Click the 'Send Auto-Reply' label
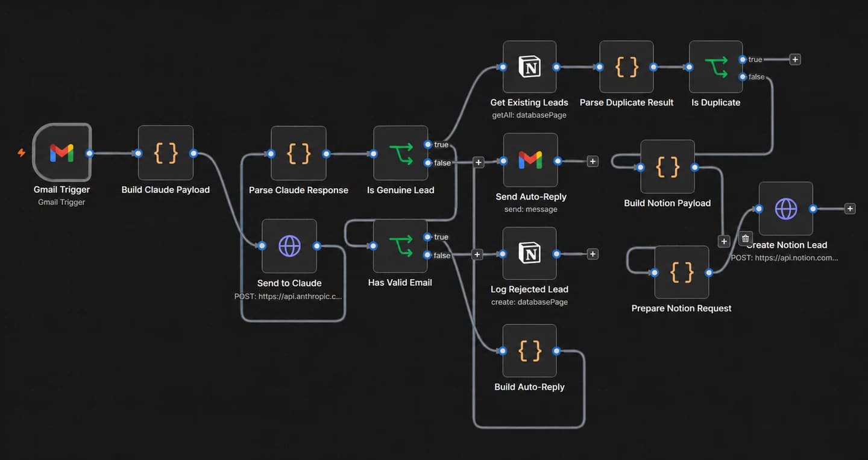Image resolution: width=868 pixels, height=460 pixels. pyautogui.click(x=531, y=197)
